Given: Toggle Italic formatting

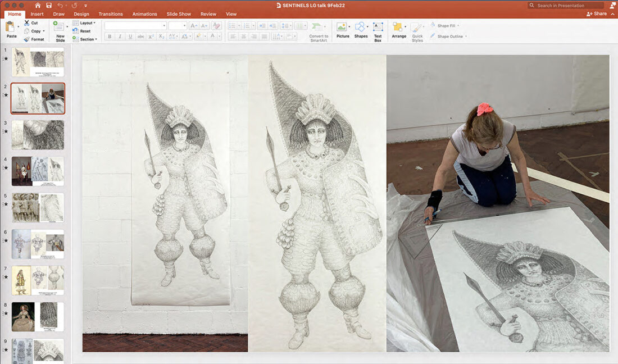Looking at the screenshot, I should click(120, 37).
